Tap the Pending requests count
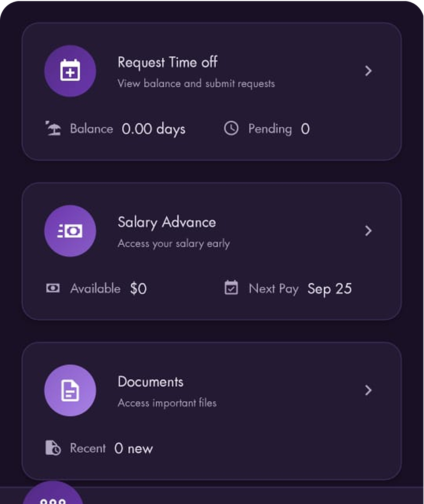This screenshot has width=424, height=504. [x=305, y=129]
